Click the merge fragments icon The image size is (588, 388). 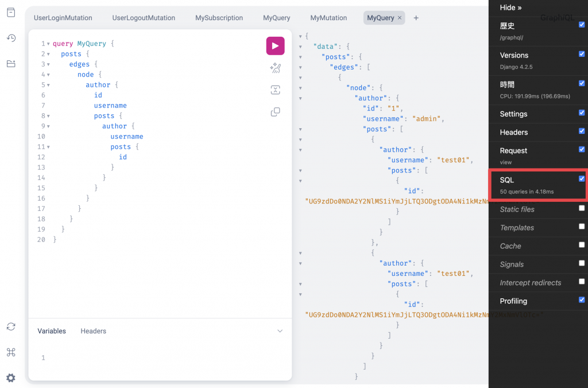click(x=275, y=90)
